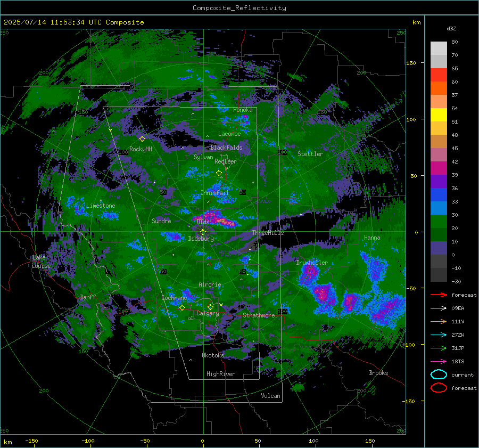
Task: Click the Banff label
Action: click(88, 297)
